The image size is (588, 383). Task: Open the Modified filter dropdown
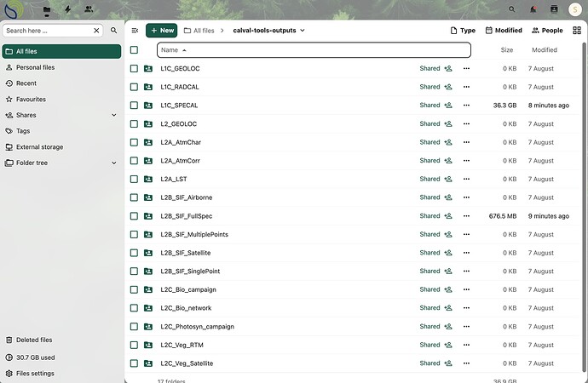click(x=504, y=31)
